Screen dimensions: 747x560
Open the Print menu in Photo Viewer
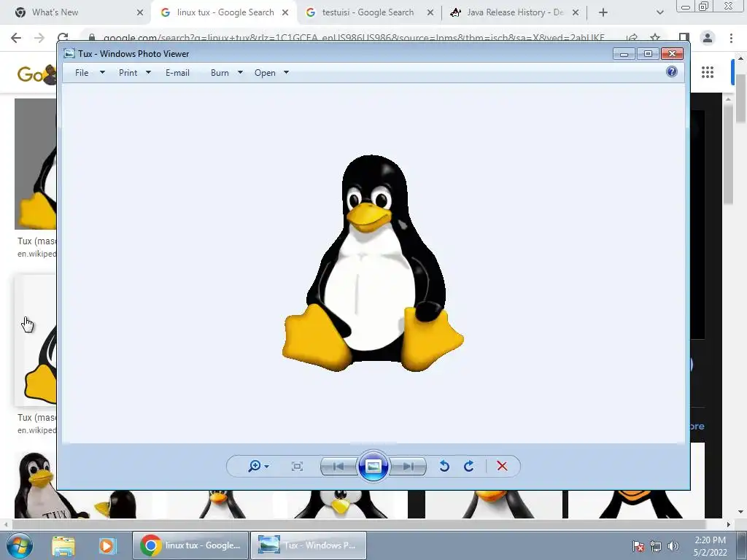coord(128,73)
